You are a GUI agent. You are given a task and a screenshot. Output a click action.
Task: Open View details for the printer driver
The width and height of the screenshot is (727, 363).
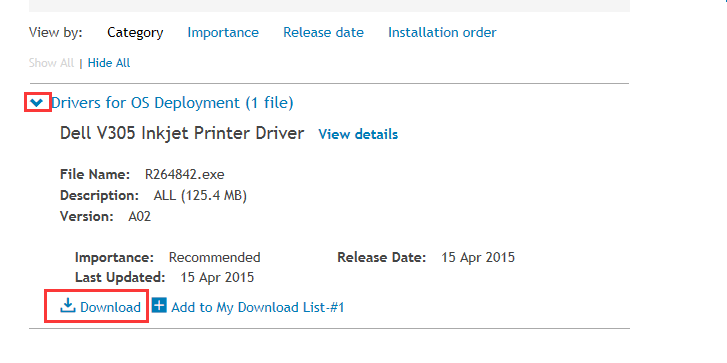point(358,134)
